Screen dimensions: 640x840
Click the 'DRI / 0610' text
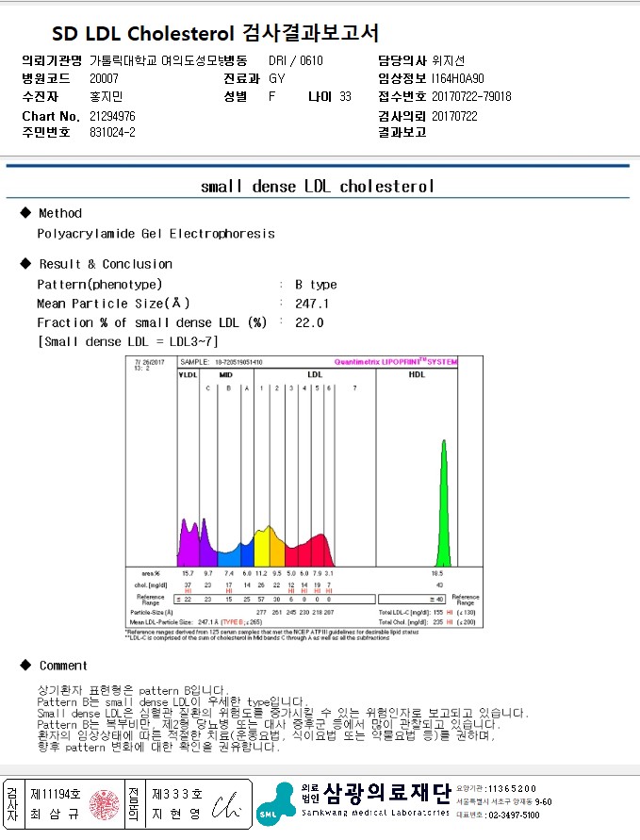296,60
